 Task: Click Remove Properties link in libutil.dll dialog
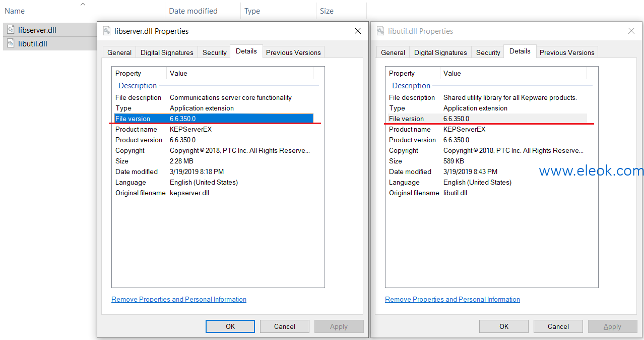click(x=453, y=299)
